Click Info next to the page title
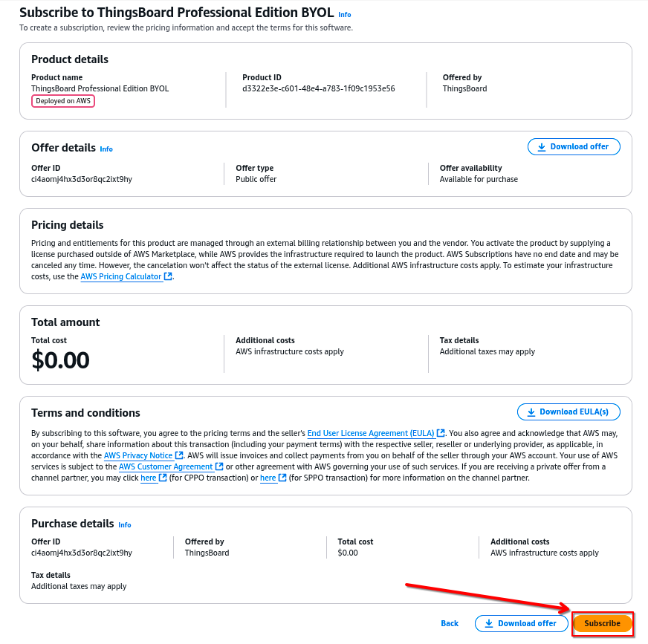 [344, 15]
